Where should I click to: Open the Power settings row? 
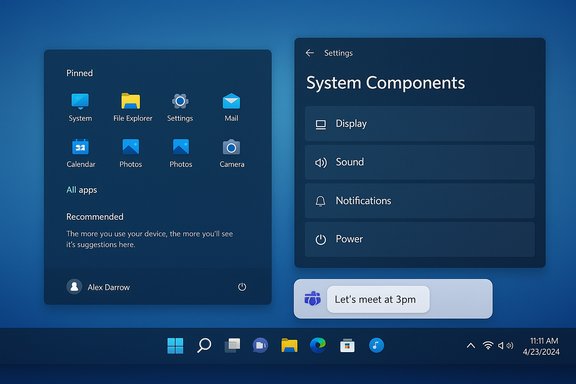coord(420,239)
